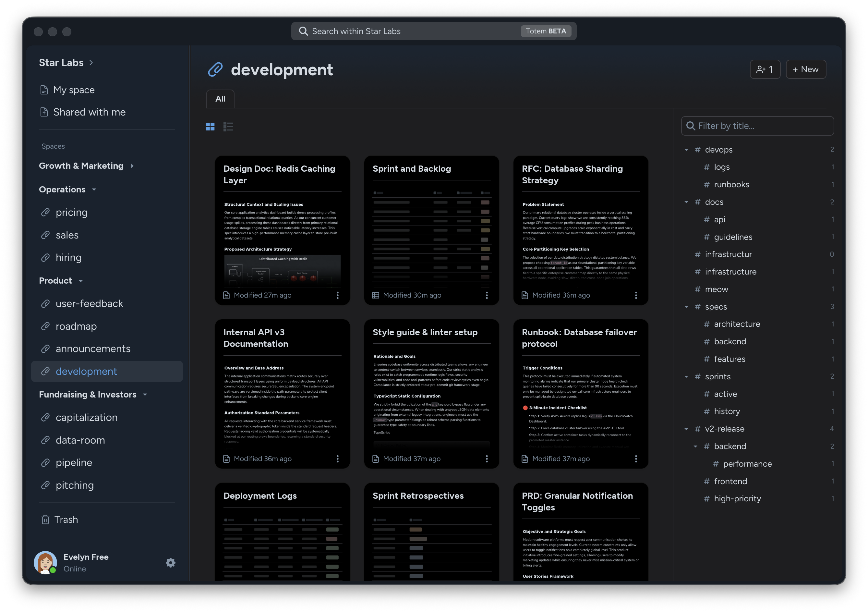Switch to grid view layout

tap(210, 126)
